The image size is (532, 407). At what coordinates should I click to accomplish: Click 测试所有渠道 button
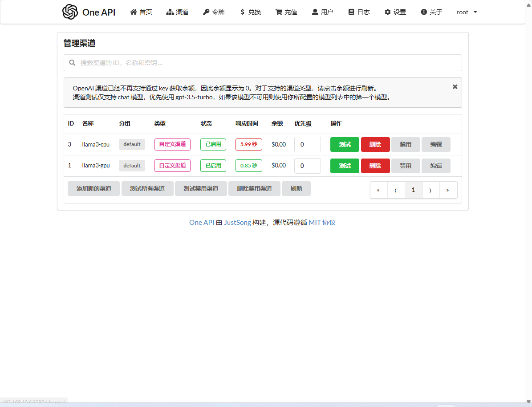pos(147,188)
